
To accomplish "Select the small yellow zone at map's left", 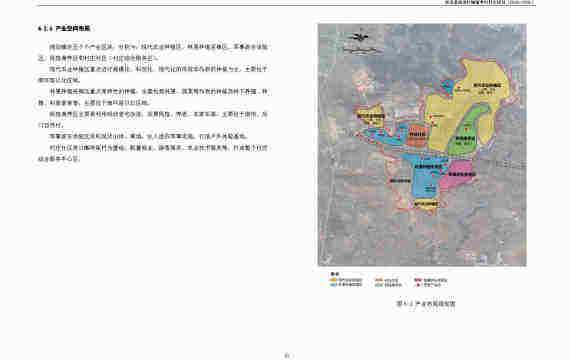I will click(370, 116).
